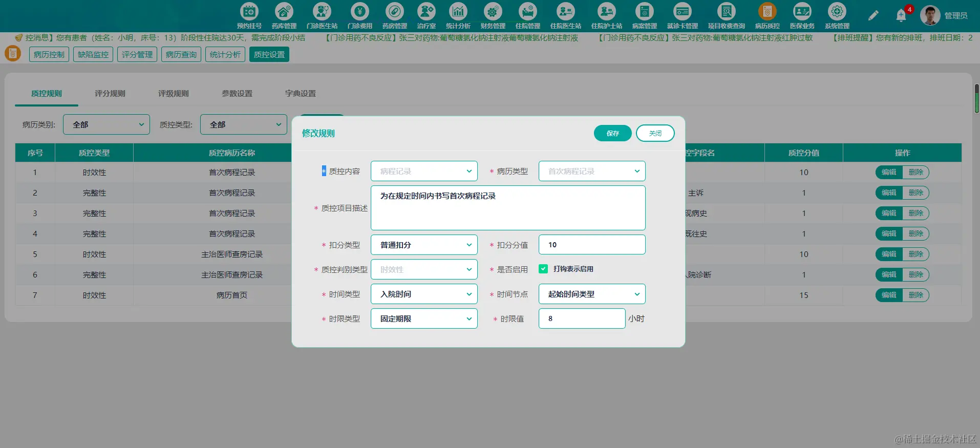Save the rule with 保存 button
980x448 pixels.
613,133
